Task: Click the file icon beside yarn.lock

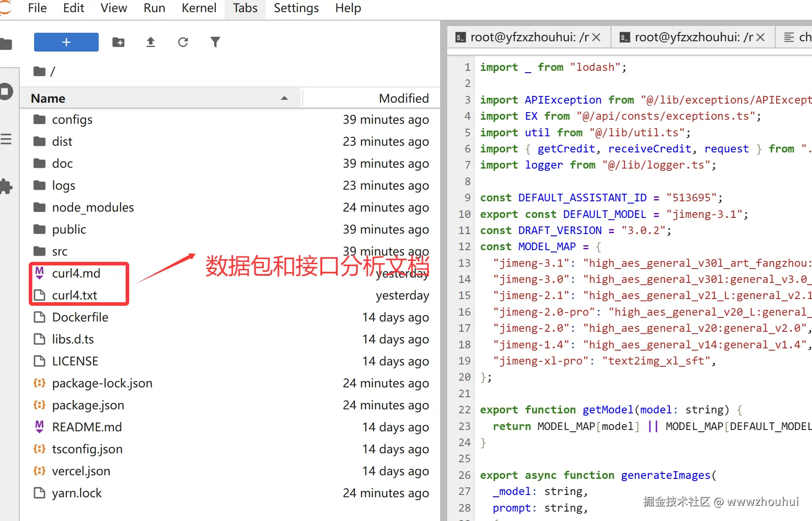Action: (x=39, y=493)
